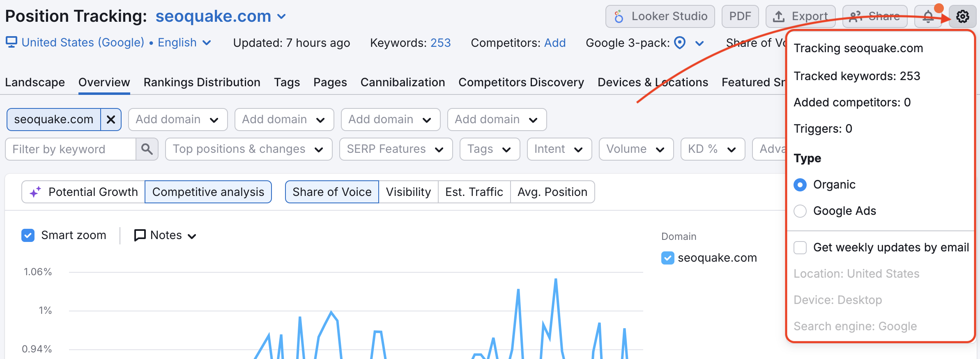Click the PDF button
The height and width of the screenshot is (359, 980).
point(740,16)
